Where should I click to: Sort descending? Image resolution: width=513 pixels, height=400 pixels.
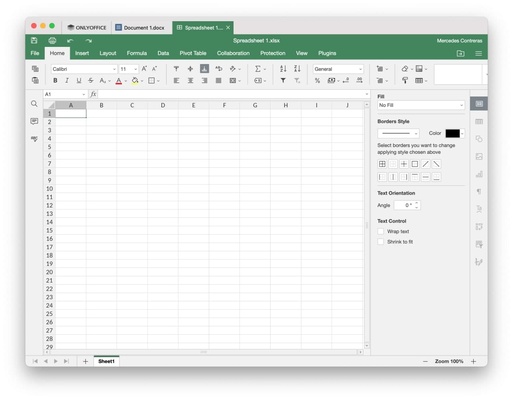(297, 69)
